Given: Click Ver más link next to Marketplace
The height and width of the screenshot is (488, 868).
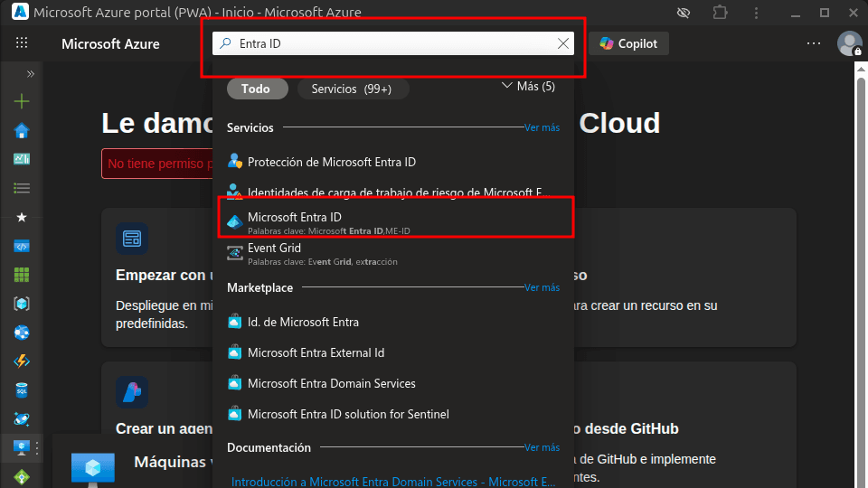Looking at the screenshot, I should click(x=542, y=287).
